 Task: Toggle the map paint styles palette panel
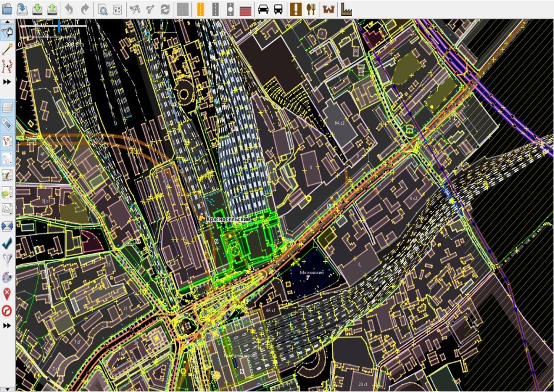7,277
